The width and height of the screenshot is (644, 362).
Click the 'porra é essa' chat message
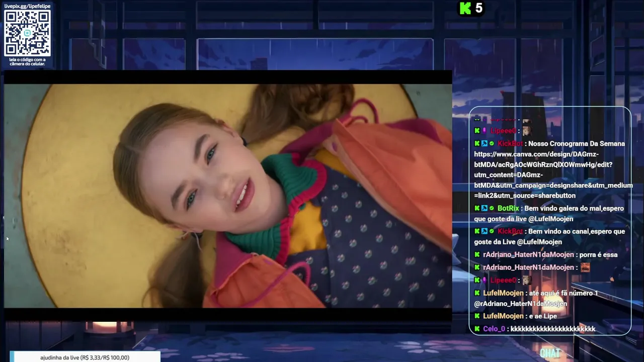coord(598,254)
